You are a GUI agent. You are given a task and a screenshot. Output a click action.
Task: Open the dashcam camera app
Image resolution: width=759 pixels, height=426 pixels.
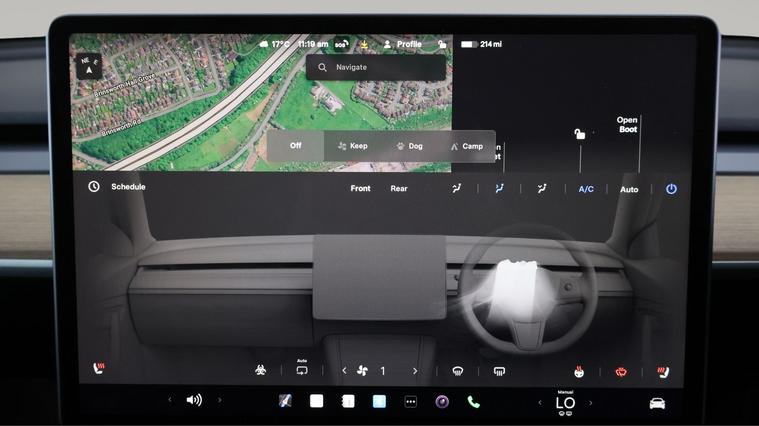coord(442,402)
